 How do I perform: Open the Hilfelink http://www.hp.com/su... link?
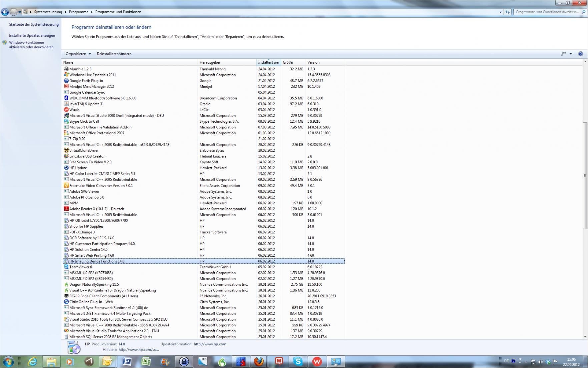click(x=139, y=350)
